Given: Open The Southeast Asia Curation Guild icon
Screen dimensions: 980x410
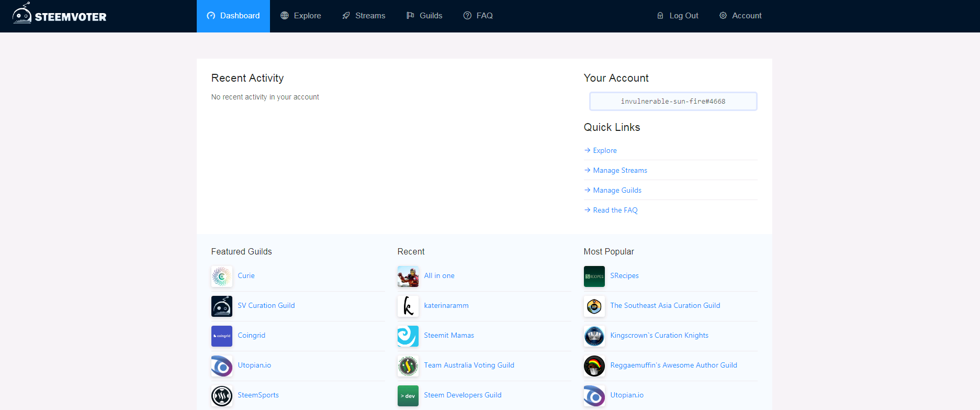Looking at the screenshot, I should point(594,306).
